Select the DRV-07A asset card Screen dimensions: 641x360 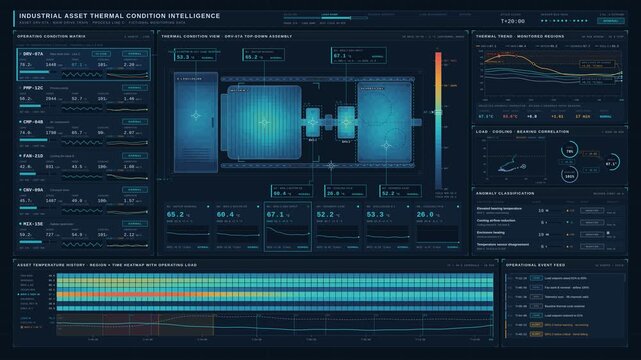[83, 65]
